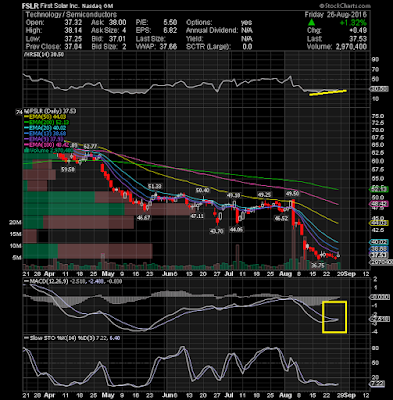This screenshot has width=393, height=400.
Task: Click the 36.75 low price annotation
Action: click(x=317, y=265)
